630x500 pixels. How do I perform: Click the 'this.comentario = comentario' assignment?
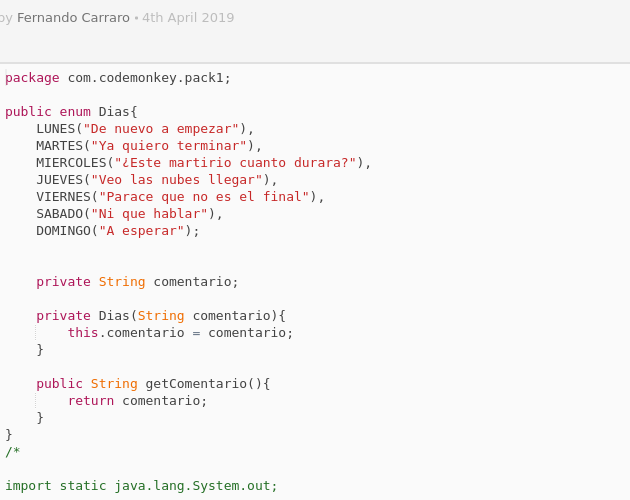pyautogui.click(x=180, y=333)
